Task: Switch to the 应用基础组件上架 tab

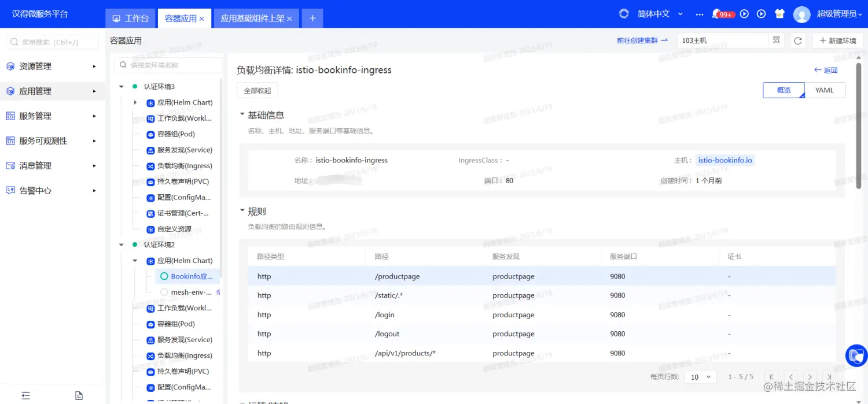Action: [252, 18]
